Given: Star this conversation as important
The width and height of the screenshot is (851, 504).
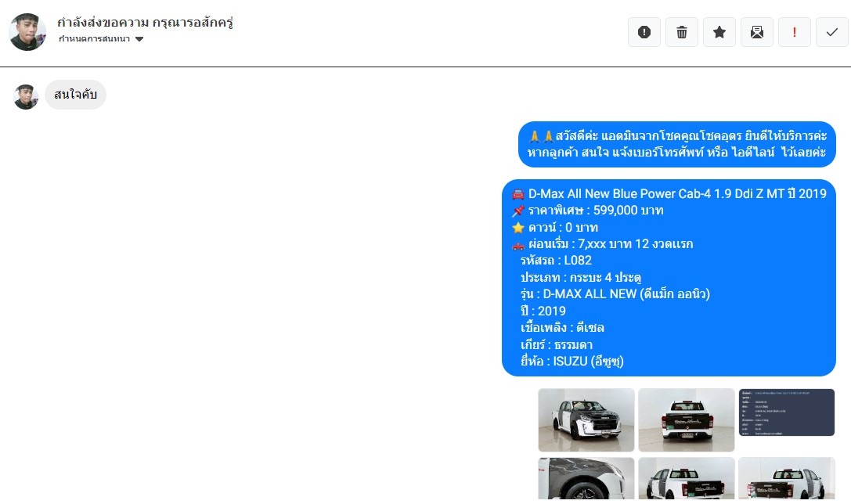Looking at the screenshot, I should [x=719, y=32].
